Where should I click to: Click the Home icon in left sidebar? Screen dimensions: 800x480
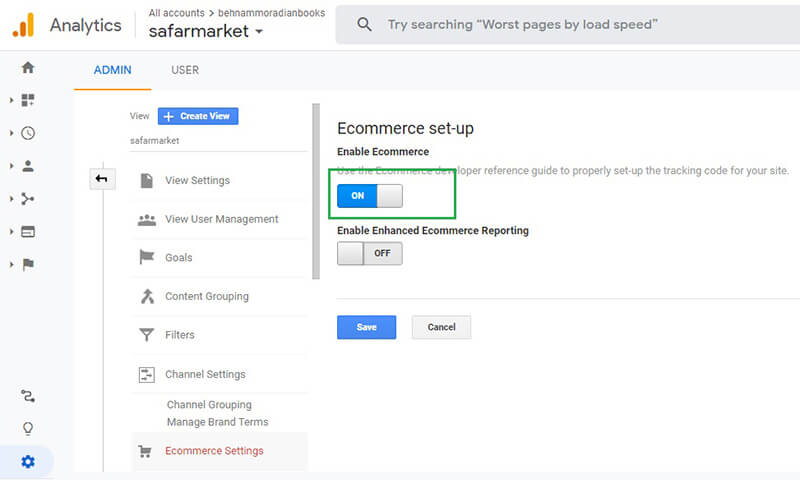[x=27, y=68]
